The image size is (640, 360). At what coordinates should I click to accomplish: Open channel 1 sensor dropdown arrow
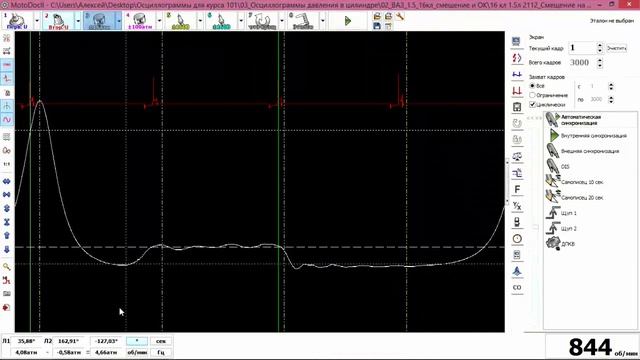click(37, 21)
